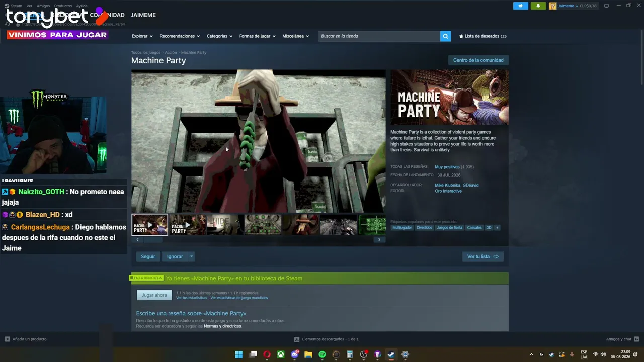Open the Windows Start menu

point(239,354)
